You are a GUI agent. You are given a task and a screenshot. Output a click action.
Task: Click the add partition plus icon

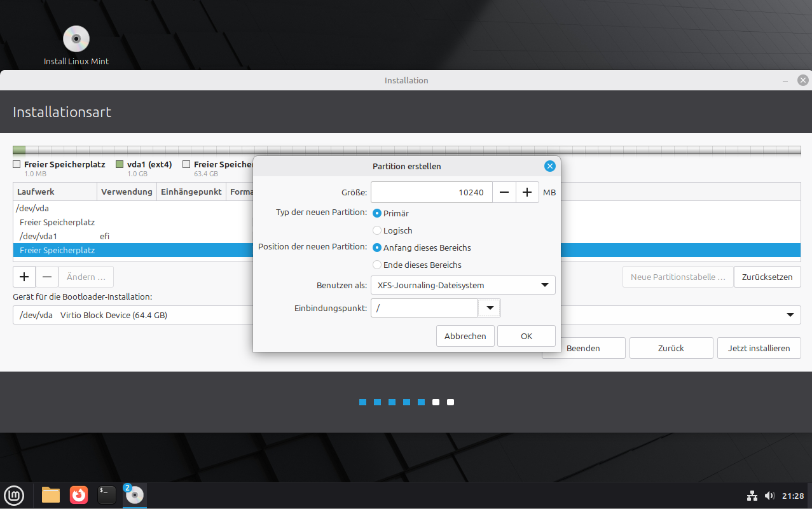click(24, 277)
